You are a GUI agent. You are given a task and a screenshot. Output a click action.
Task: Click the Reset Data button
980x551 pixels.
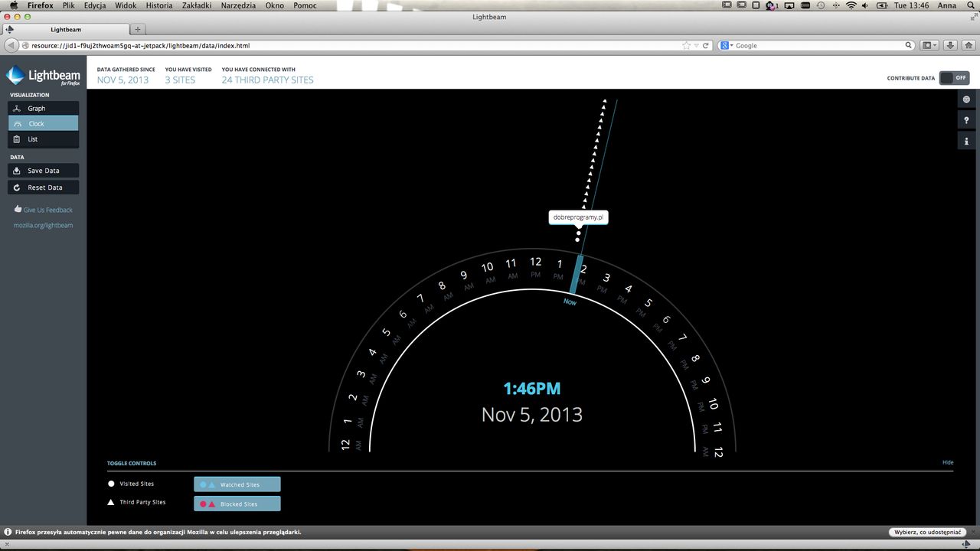point(44,187)
